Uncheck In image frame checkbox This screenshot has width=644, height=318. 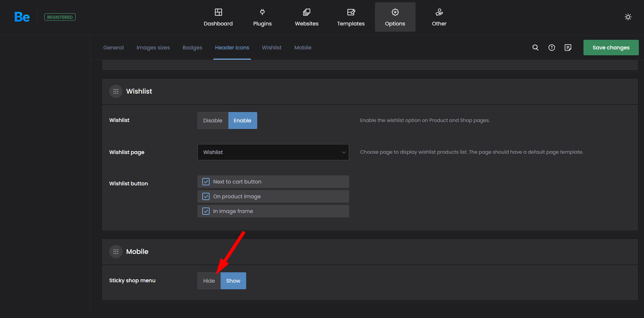coord(206,211)
